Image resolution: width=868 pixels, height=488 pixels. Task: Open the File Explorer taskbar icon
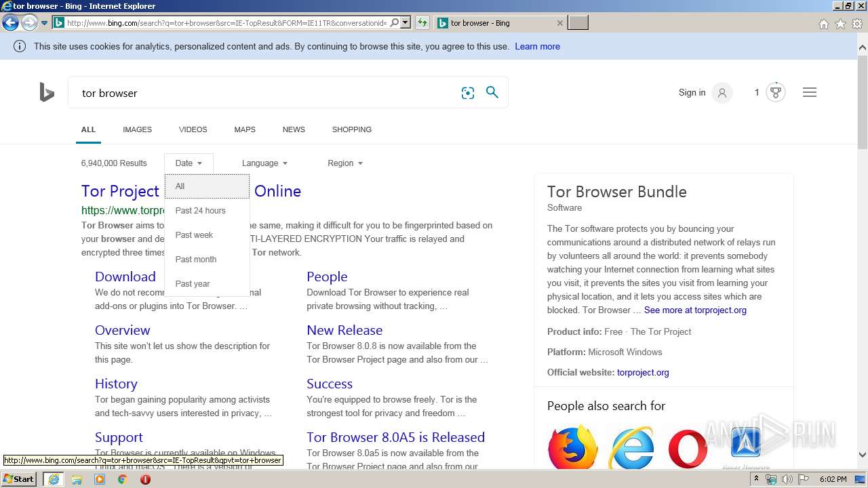point(77,479)
